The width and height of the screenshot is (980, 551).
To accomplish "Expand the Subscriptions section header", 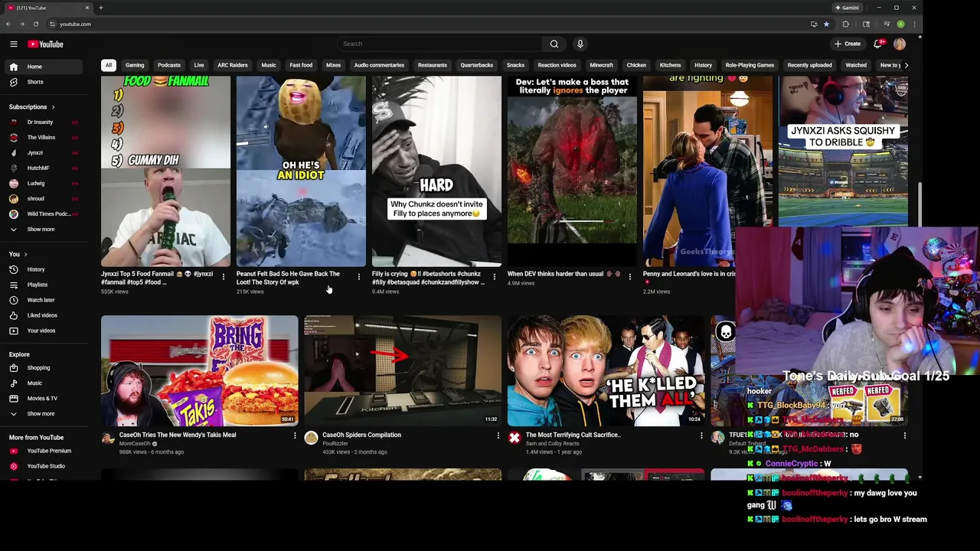I will [31, 107].
